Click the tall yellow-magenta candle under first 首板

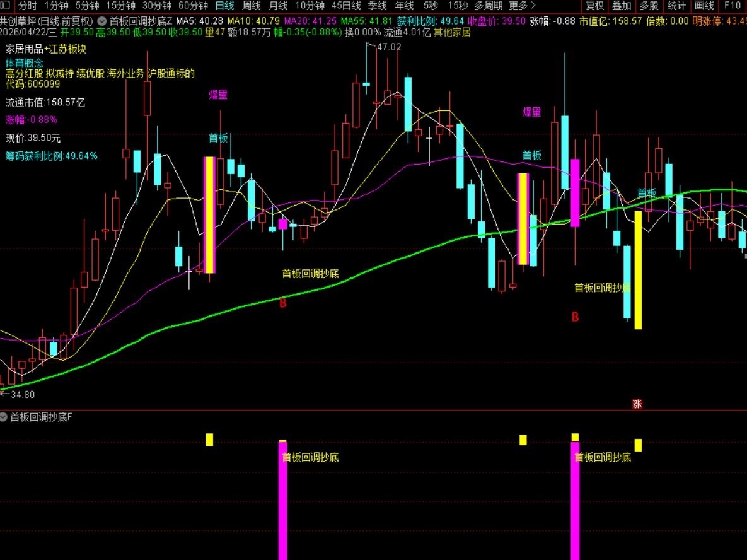[209, 215]
